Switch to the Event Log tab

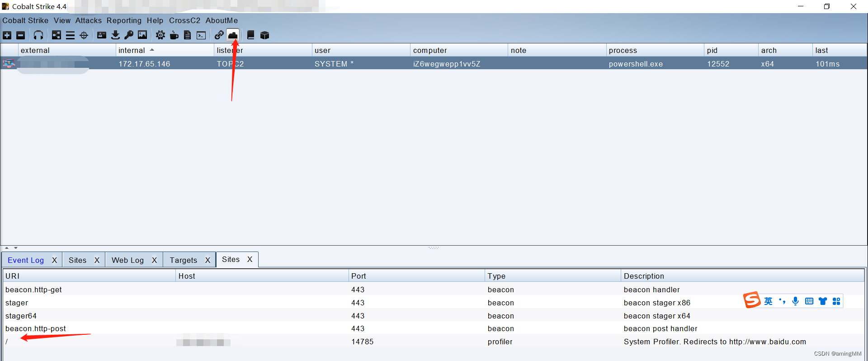[26, 260]
